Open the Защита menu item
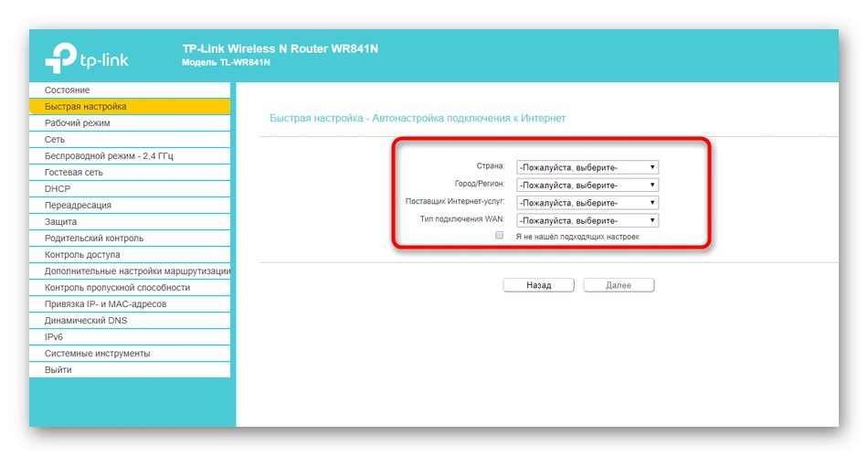This screenshot has height=456, width=868. click(x=130, y=221)
